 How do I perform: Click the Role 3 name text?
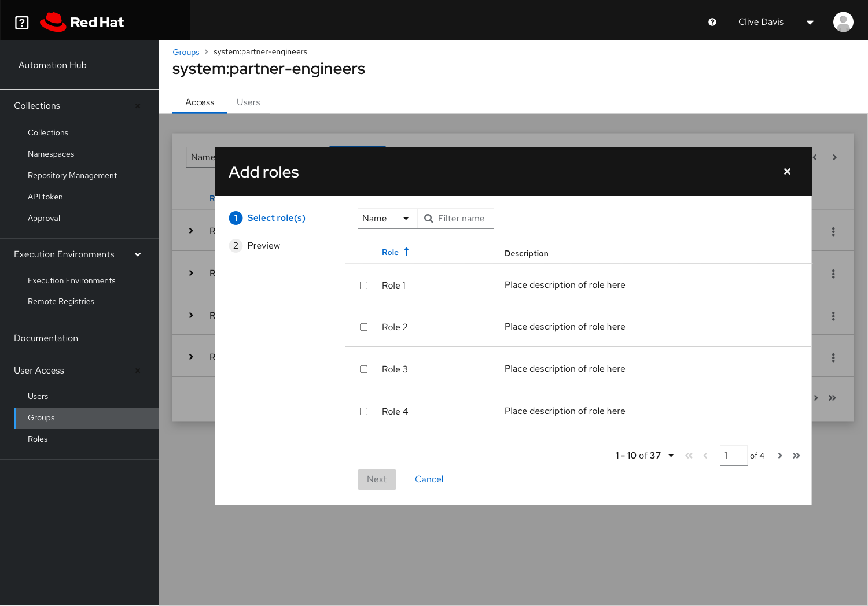tap(395, 369)
